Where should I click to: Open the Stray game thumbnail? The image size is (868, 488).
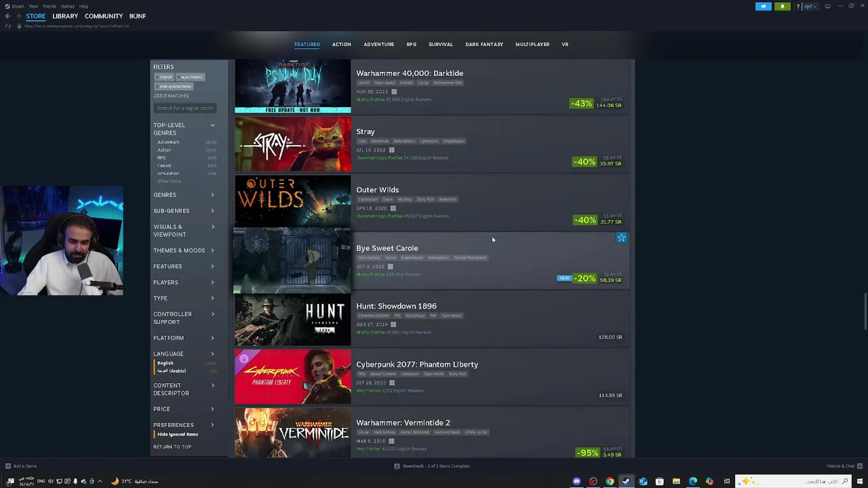(x=293, y=144)
